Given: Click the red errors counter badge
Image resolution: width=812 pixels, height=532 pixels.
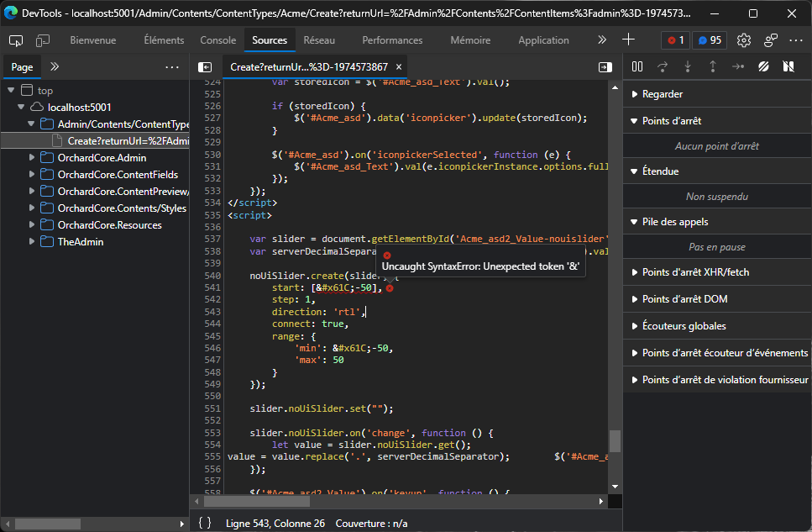Looking at the screenshot, I should point(674,40).
